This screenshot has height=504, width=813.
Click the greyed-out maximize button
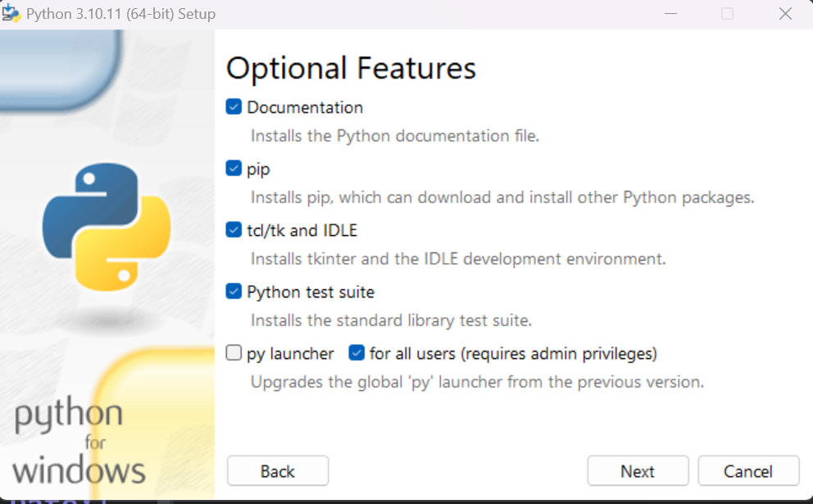click(727, 14)
